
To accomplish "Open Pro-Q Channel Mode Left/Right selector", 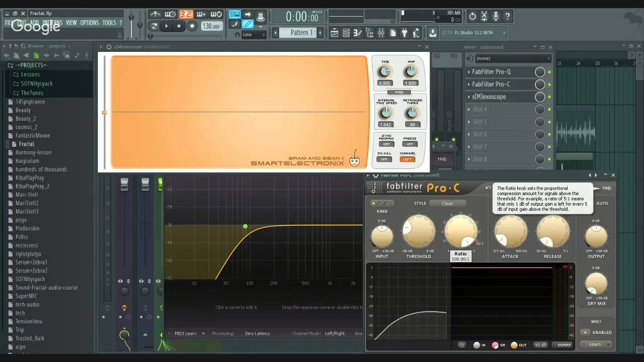I will (x=335, y=333).
